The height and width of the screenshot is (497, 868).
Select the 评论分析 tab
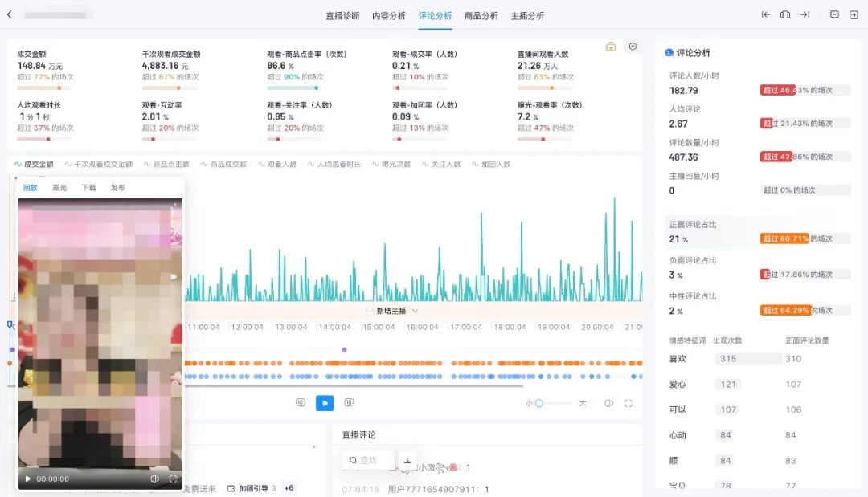(x=435, y=16)
